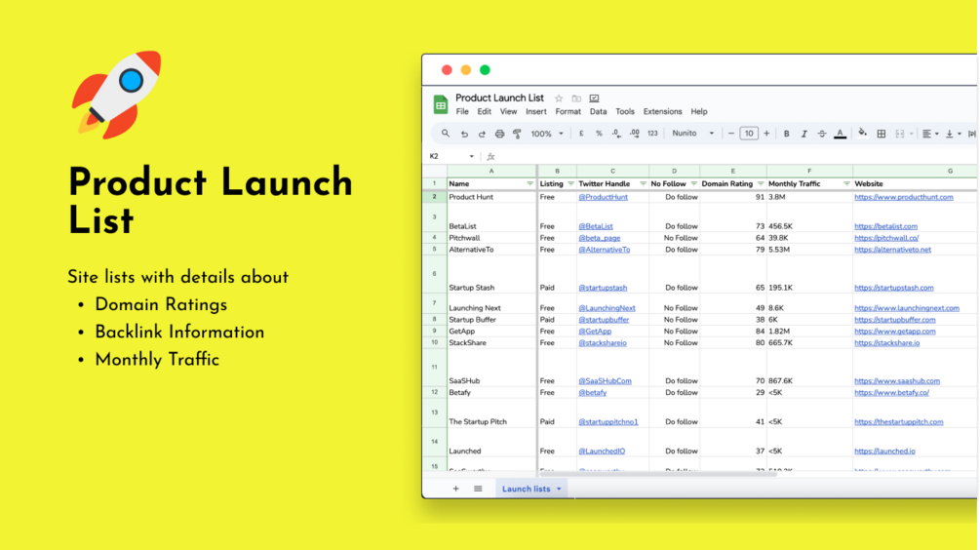The height and width of the screenshot is (550, 980).
Task: Click the Undo arrow
Action: tap(464, 134)
